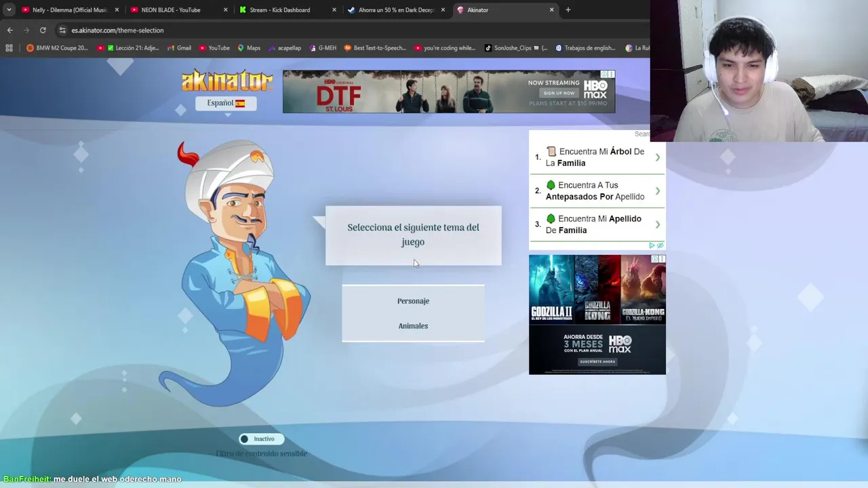Open the Lección 21 bookmark
This screenshot has height=488, width=868.
pos(127,48)
